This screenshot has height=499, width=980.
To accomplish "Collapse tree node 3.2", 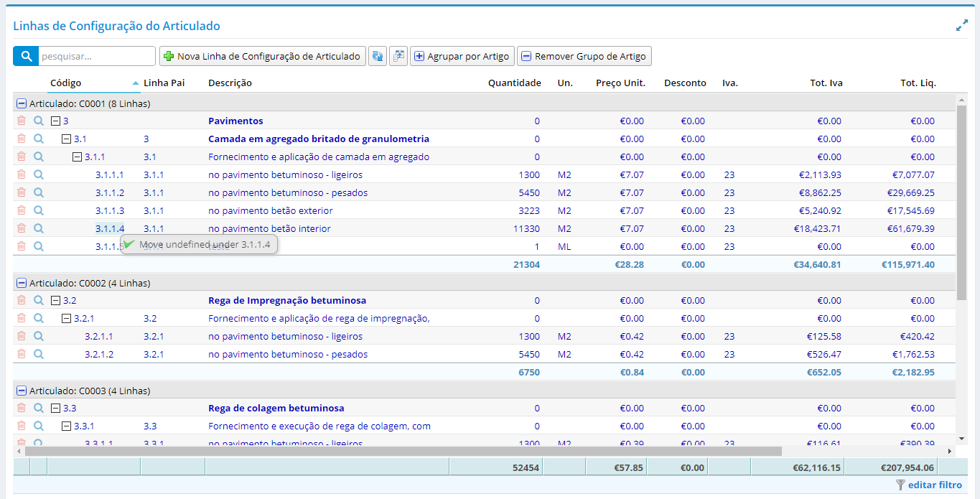I will click(55, 300).
